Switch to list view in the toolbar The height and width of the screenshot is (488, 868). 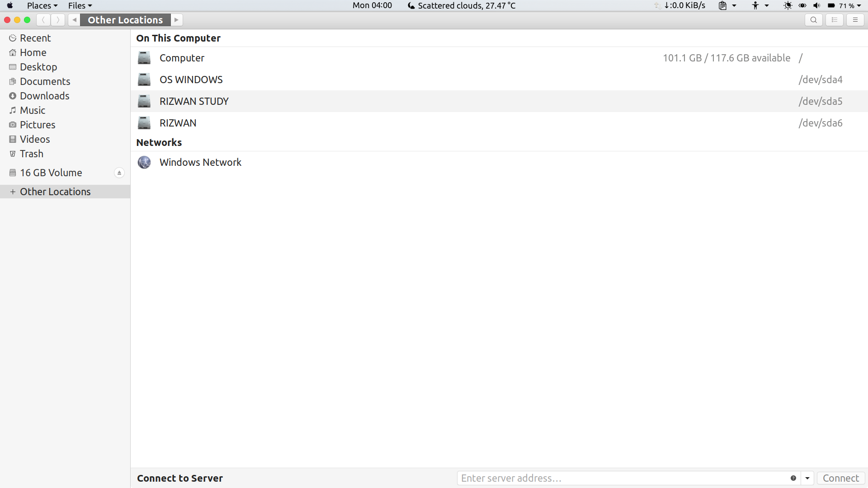pos(835,20)
